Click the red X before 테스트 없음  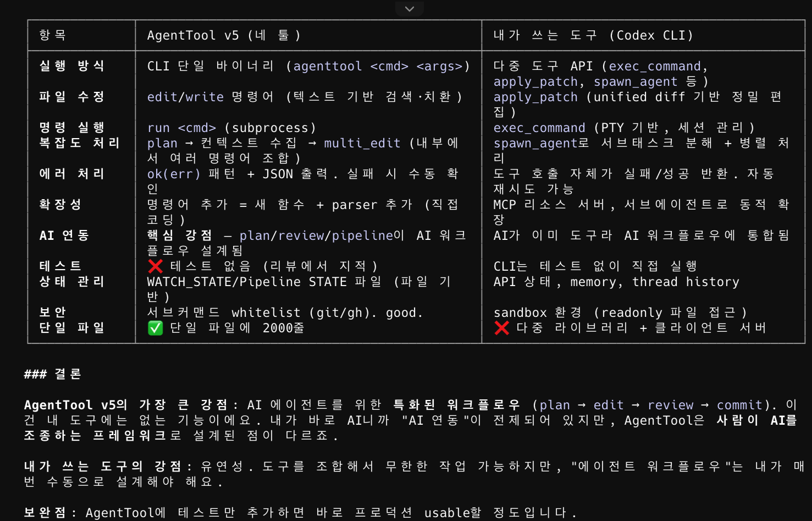coord(156,266)
